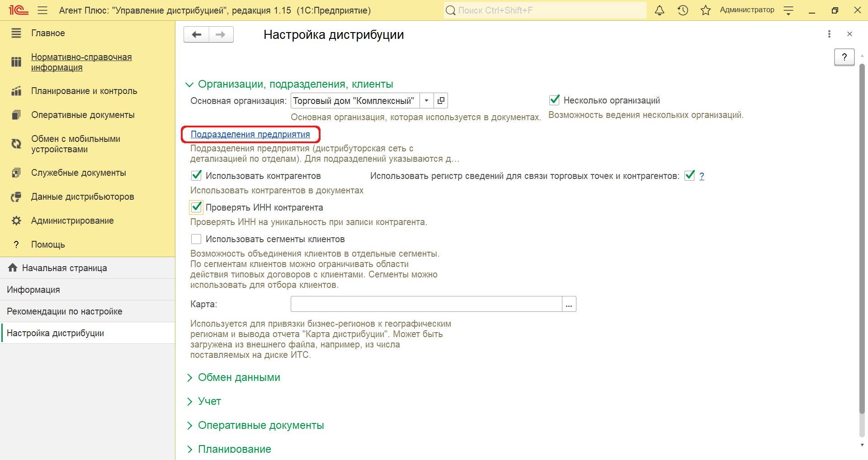This screenshot has width=868, height=460.
Task: Open Данные дистрибьюторов section
Action: pyautogui.click(x=83, y=197)
